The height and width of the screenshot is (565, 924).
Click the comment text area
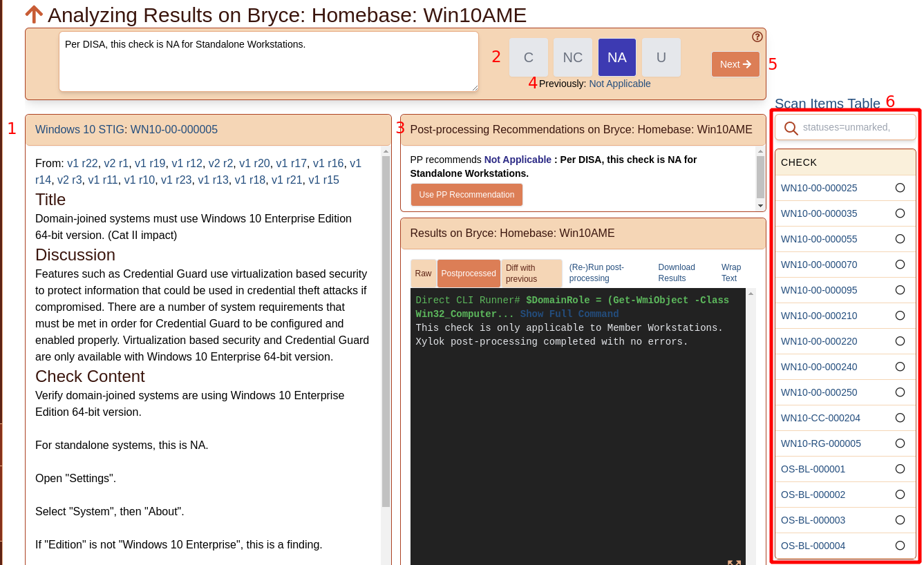pos(269,61)
